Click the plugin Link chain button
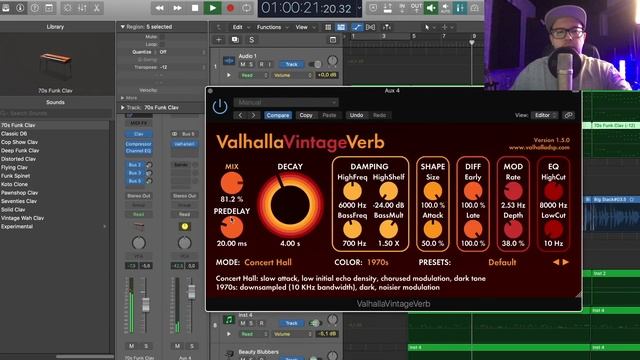 click(568, 116)
